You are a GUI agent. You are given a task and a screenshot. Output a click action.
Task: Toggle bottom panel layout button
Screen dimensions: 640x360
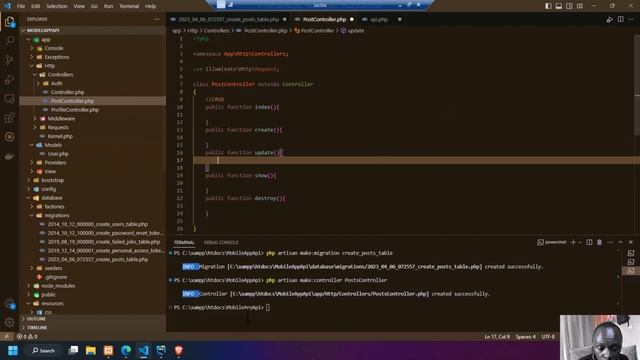point(559,6)
